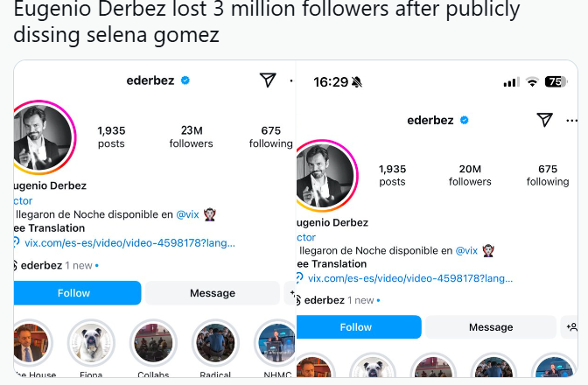Tap the battery indicator showing 75
The image size is (588, 385).
pos(556,82)
